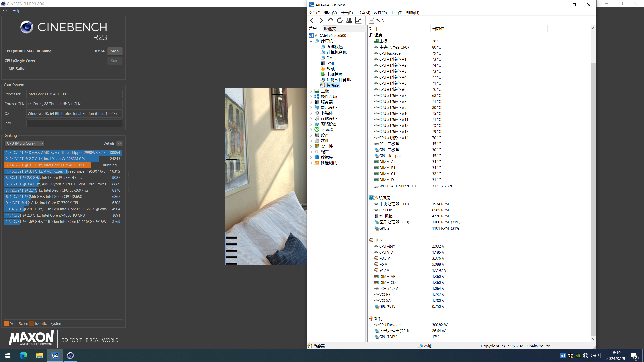This screenshot has width=644, height=362.
Task: Expand the 服务器 tree node
Action: tap(311, 102)
